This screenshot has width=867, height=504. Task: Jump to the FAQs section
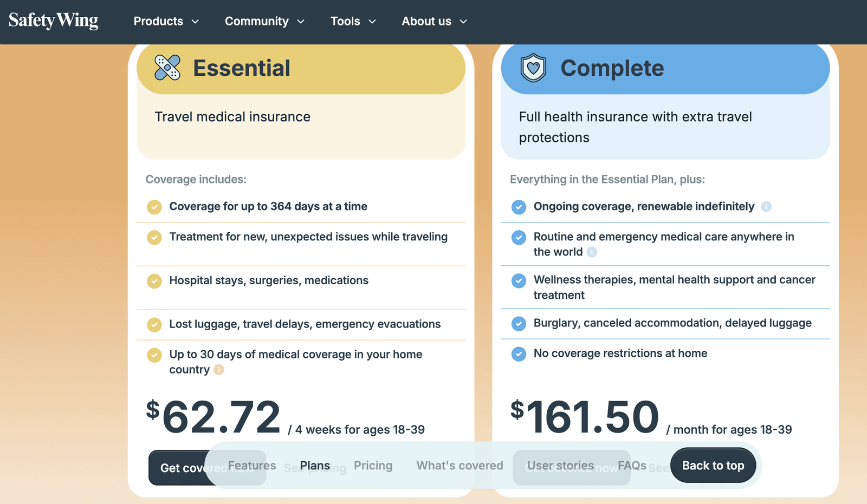coord(632,466)
